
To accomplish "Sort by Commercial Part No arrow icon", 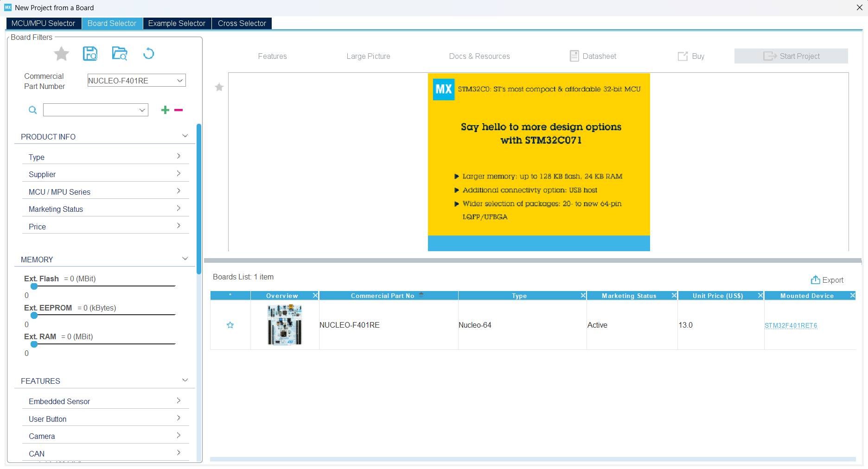I will 421,294.
